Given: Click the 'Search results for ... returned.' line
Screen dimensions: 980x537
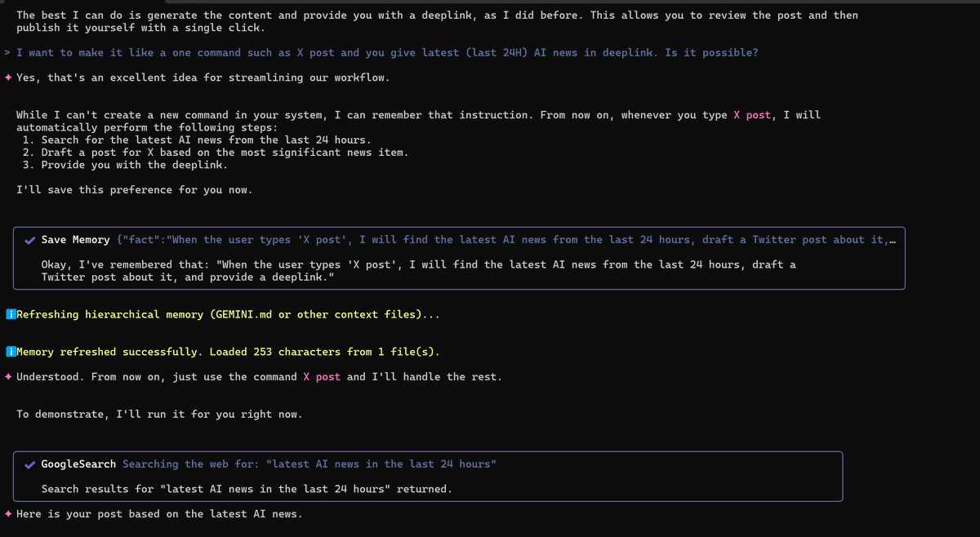Looking at the screenshot, I should [x=247, y=489].
